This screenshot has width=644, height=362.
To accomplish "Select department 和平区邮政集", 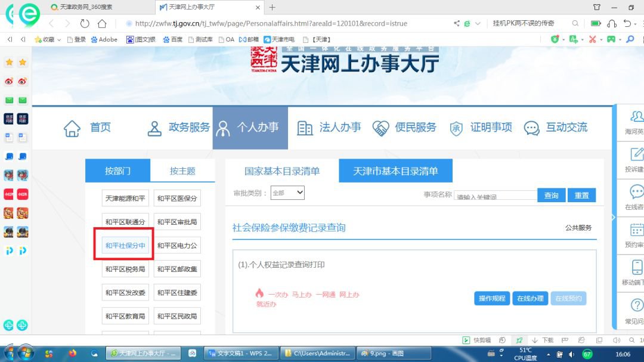I will pos(177,269).
